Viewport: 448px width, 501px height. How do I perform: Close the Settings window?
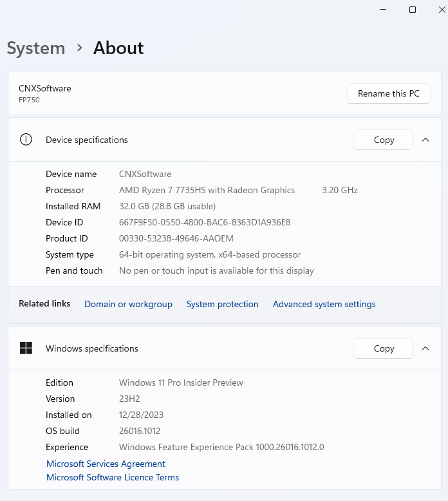442,10
